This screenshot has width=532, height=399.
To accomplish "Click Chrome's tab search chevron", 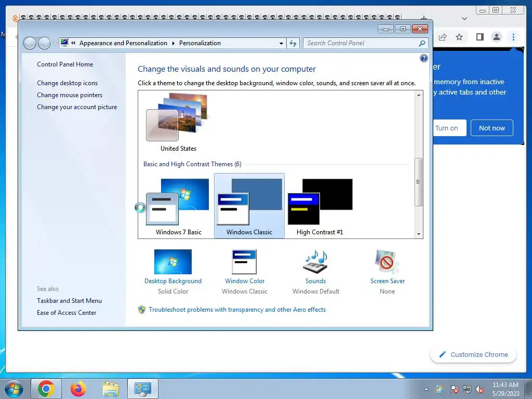I will click(x=464, y=19).
